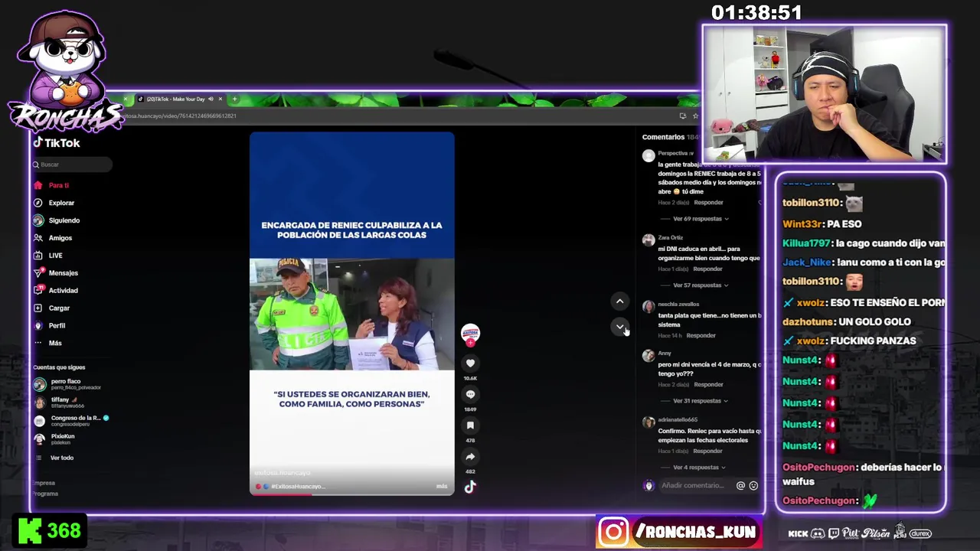Close the TikTok browser tab
This screenshot has height=551, width=980.
click(x=220, y=99)
